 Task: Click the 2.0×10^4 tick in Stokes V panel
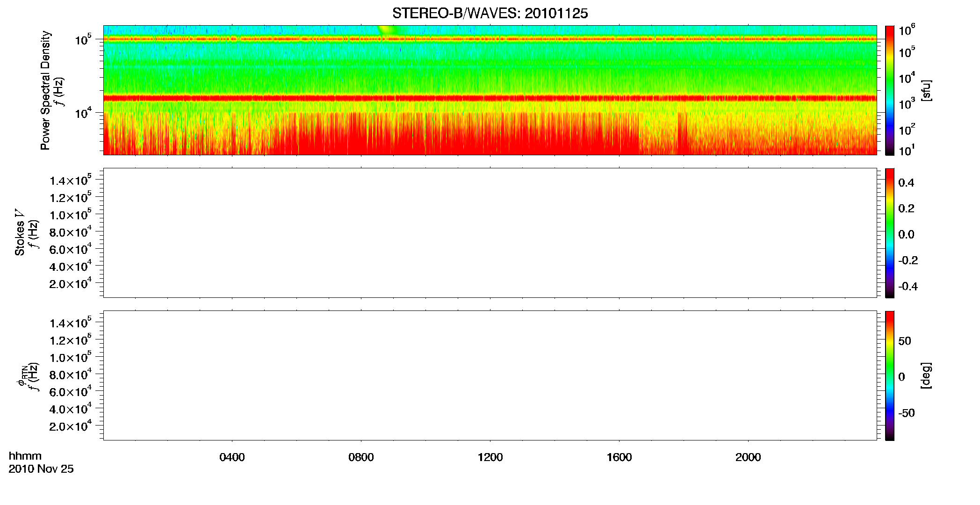point(71,283)
